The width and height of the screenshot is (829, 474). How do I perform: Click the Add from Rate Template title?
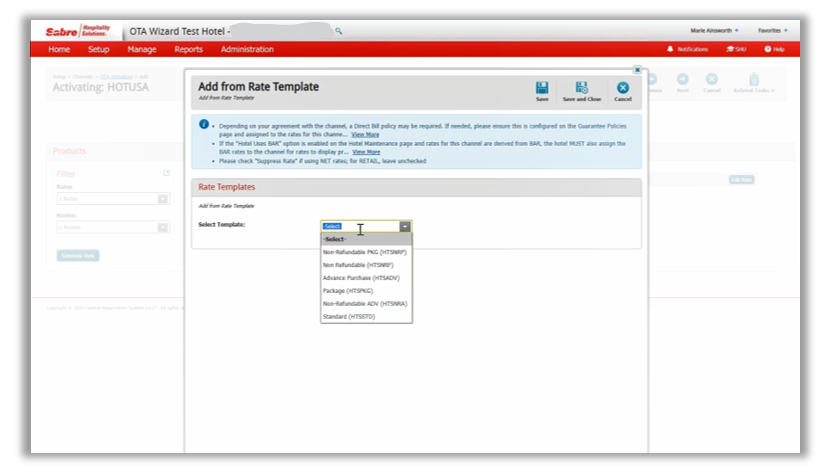pyautogui.click(x=259, y=87)
